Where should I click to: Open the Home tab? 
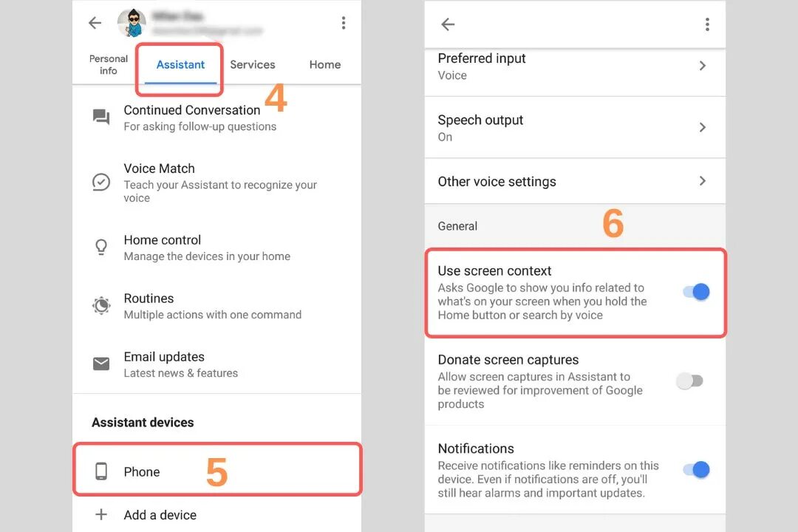coord(324,65)
